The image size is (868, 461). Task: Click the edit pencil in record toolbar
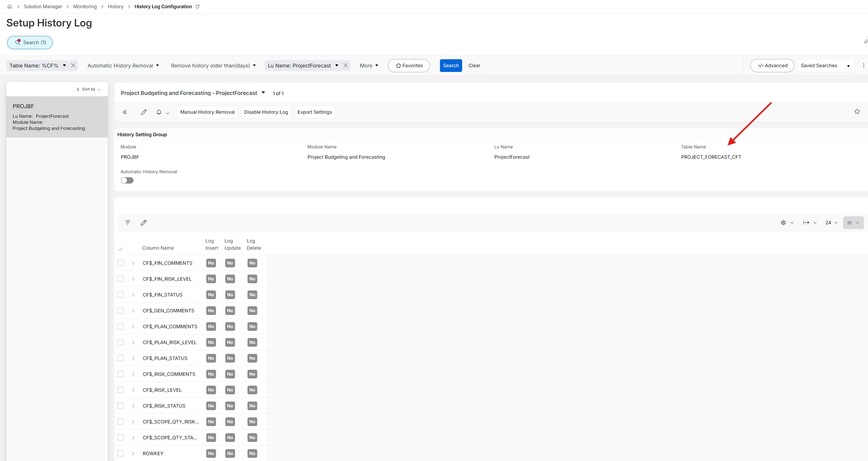(144, 112)
